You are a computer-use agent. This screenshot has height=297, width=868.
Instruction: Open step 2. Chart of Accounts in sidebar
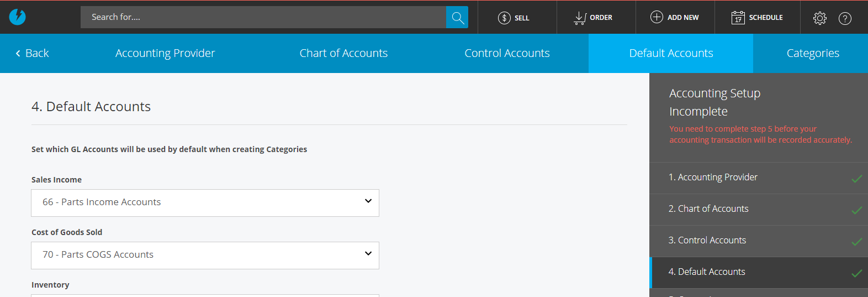pyautogui.click(x=759, y=210)
